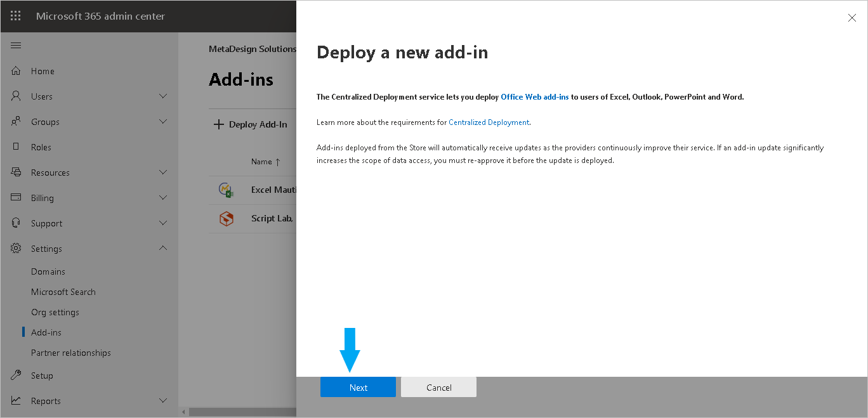Viewport: 868px width, 418px height.
Task: Open the app launcher waffle icon
Action: (16, 16)
